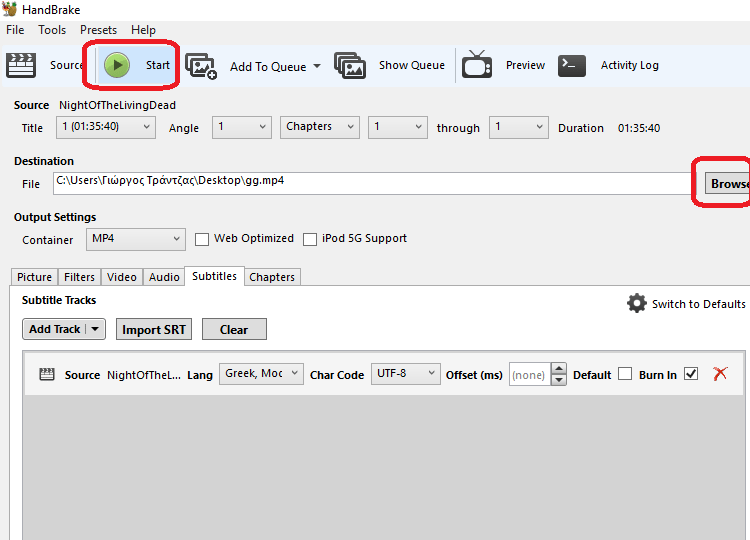Screen dimensions: 750x540
Task: Click the Activity Log terminal icon
Action: (x=572, y=66)
